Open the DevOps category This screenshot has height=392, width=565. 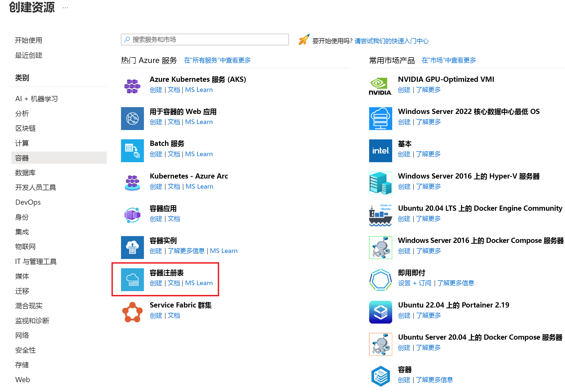point(28,202)
